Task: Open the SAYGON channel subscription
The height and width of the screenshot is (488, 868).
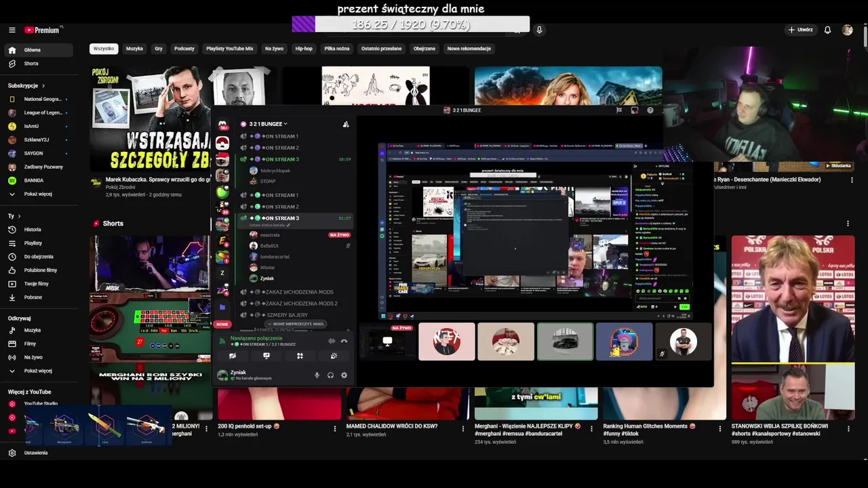Action: coord(40,153)
